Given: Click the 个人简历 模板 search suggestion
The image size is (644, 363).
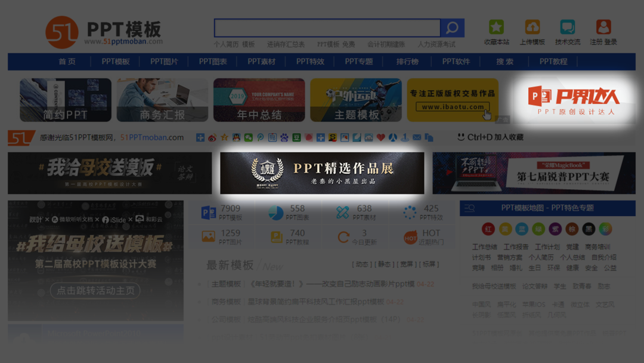Looking at the screenshot, I should [234, 44].
